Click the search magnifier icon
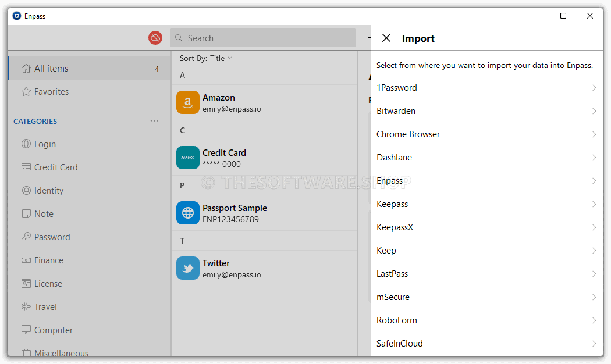The height and width of the screenshot is (364, 611). [x=179, y=38]
